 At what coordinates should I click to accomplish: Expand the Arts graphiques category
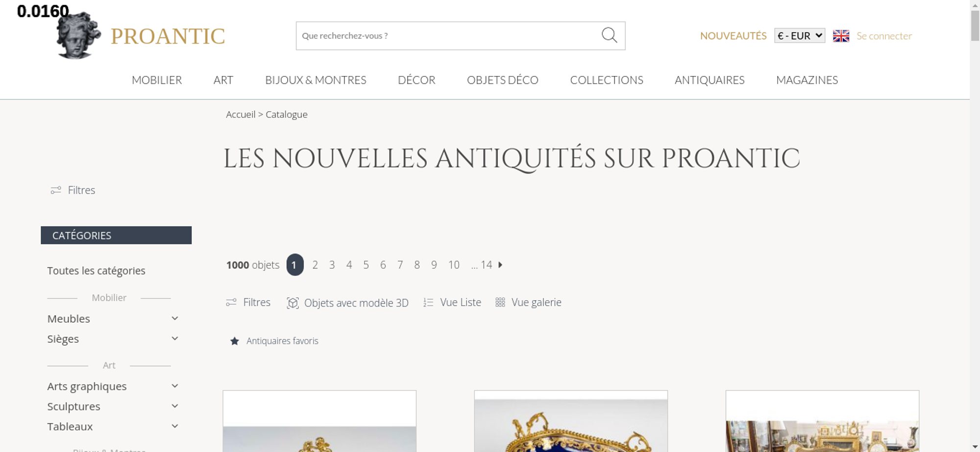click(x=175, y=386)
